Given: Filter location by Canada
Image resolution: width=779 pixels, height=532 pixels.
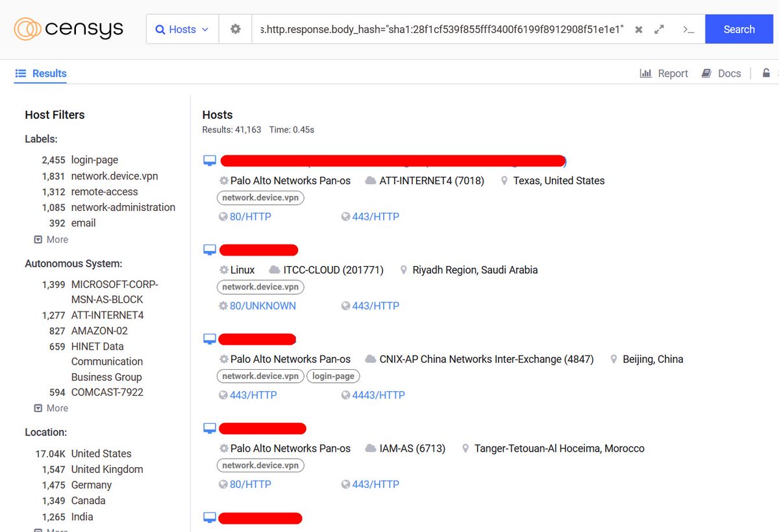Looking at the screenshot, I should coord(88,500).
